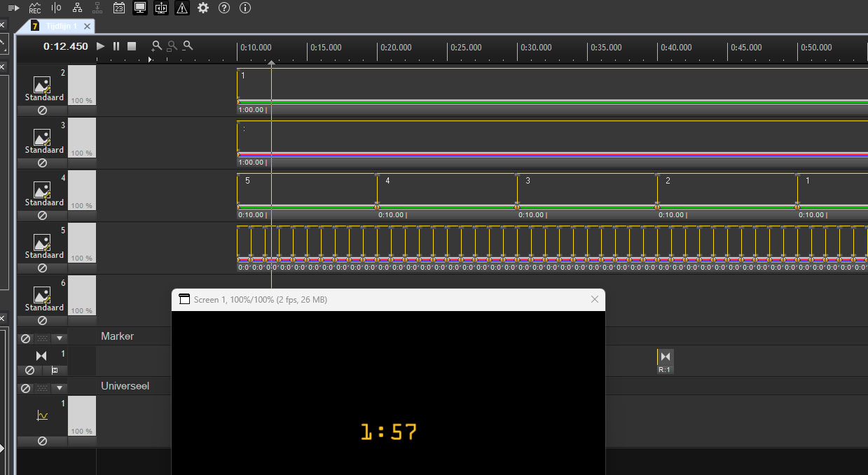Toggle disable icon on the Universeel layer 1

pos(42,441)
